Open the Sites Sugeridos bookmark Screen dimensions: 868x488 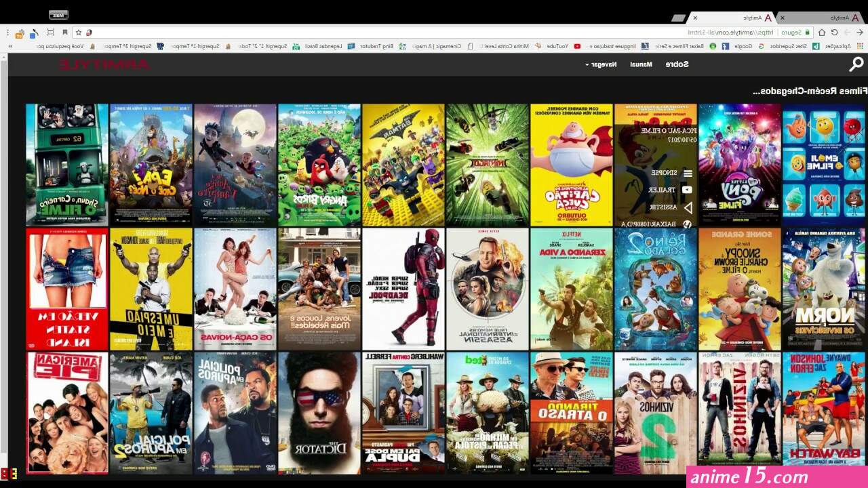[x=793, y=46]
